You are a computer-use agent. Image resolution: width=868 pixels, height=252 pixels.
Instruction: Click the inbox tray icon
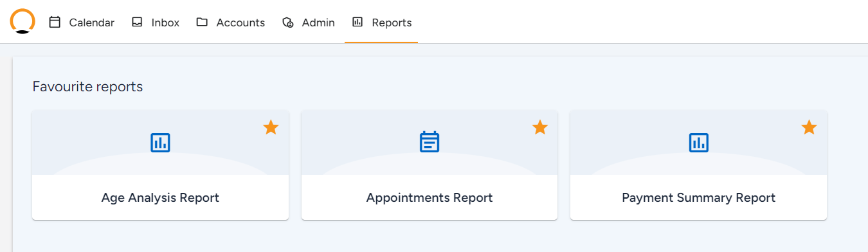(x=137, y=22)
